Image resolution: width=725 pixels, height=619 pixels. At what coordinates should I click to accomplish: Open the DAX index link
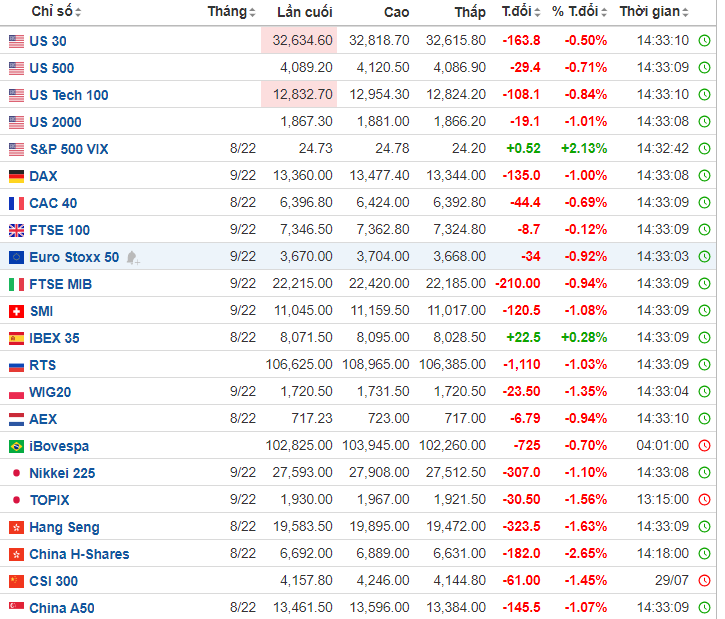point(43,176)
